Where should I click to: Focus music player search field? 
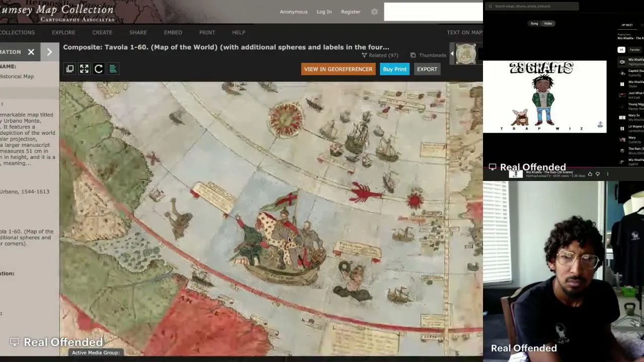click(532, 7)
